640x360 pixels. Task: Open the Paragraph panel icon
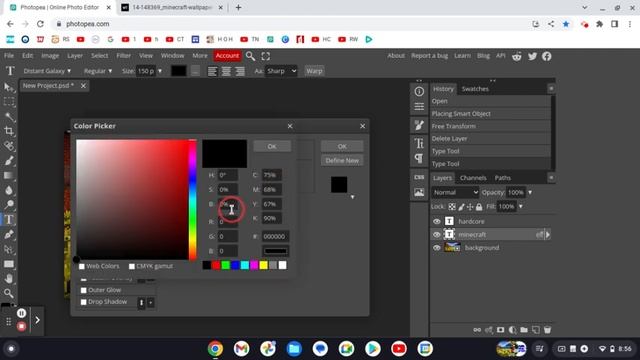(x=419, y=158)
